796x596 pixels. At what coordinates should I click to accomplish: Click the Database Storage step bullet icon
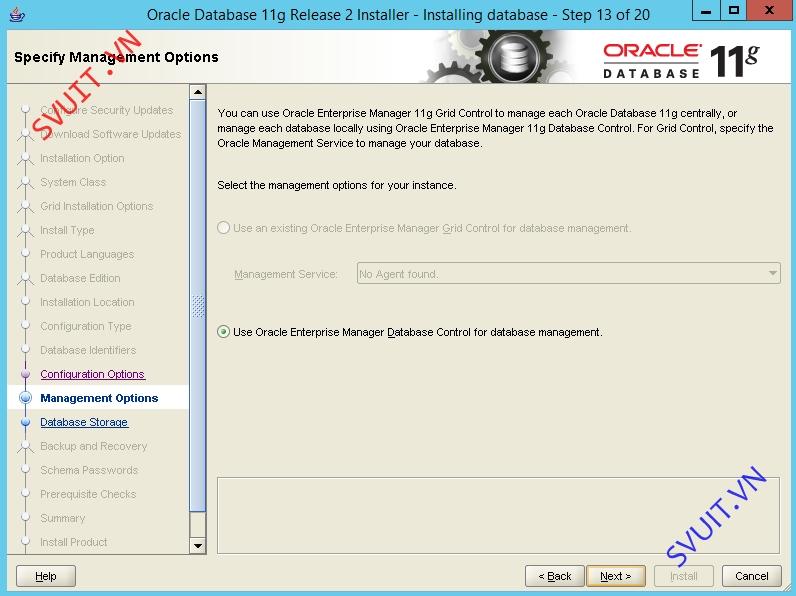[25, 422]
